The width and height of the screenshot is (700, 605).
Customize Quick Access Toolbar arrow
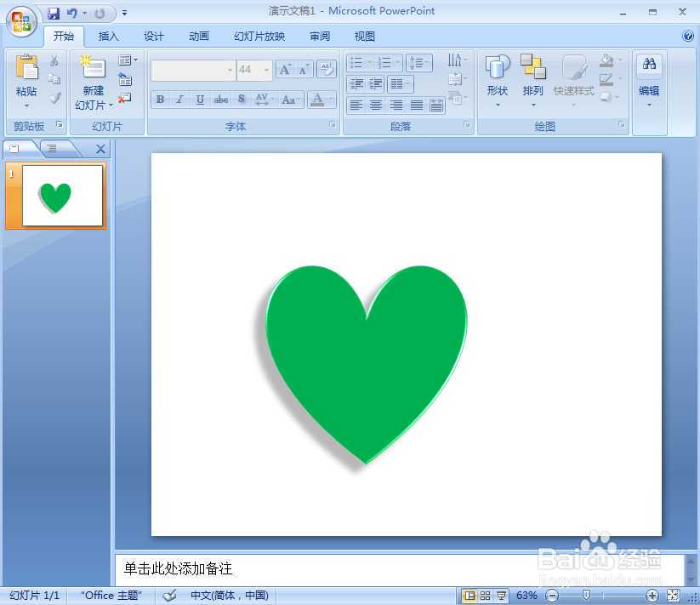[x=124, y=14]
